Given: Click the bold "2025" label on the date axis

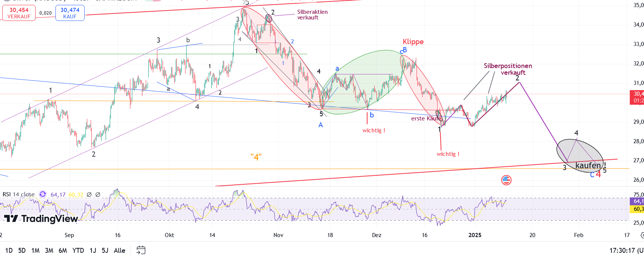Looking at the screenshot, I should click(x=475, y=235).
